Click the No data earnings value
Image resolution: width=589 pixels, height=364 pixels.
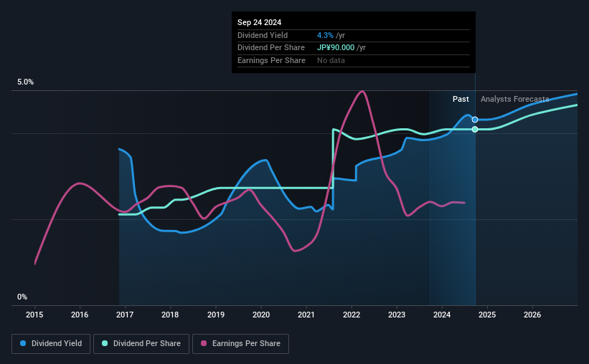pos(331,60)
